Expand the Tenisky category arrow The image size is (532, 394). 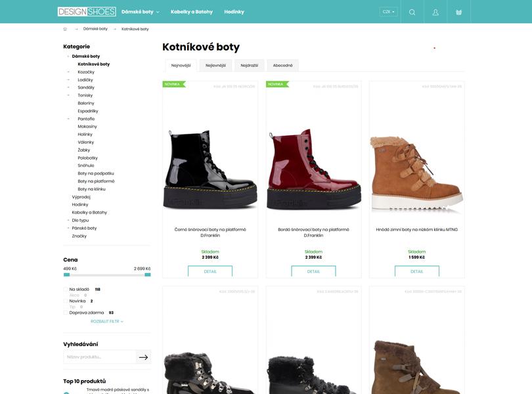pos(68,95)
